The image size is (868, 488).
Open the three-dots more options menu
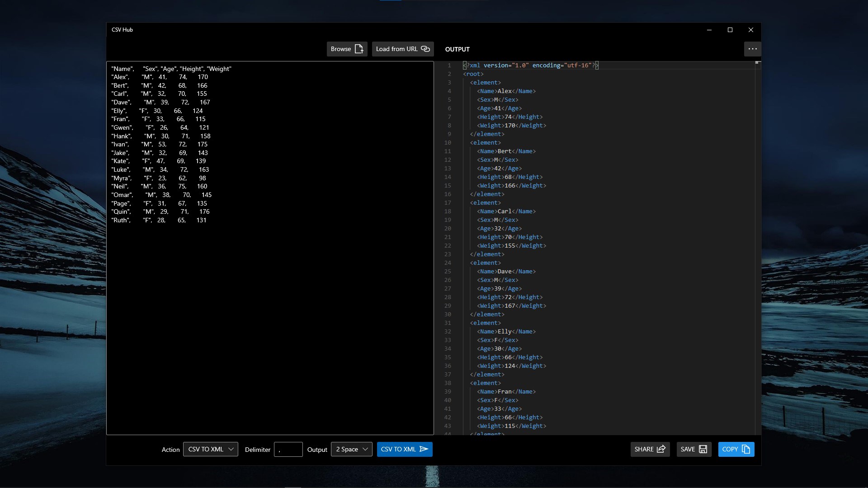[752, 49]
